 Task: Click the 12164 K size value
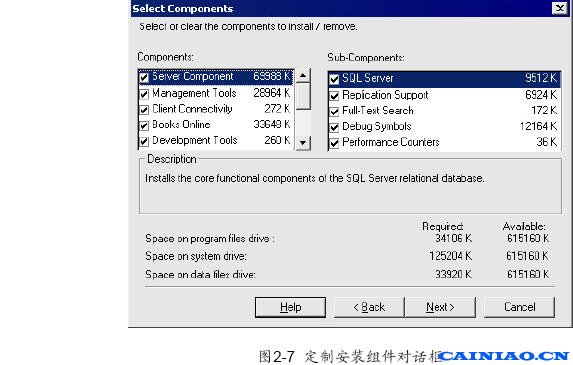538,126
